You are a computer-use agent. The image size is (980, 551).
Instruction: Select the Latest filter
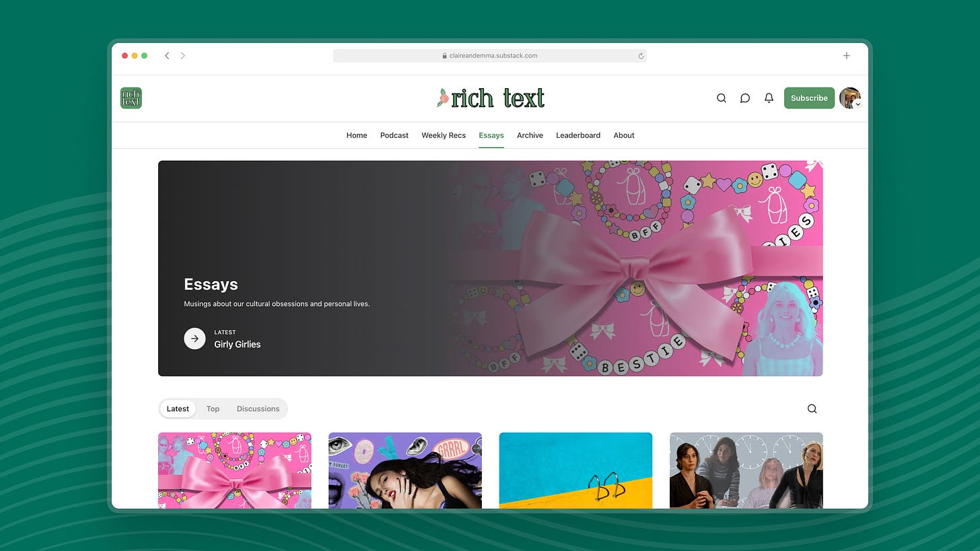click(178, 408)
